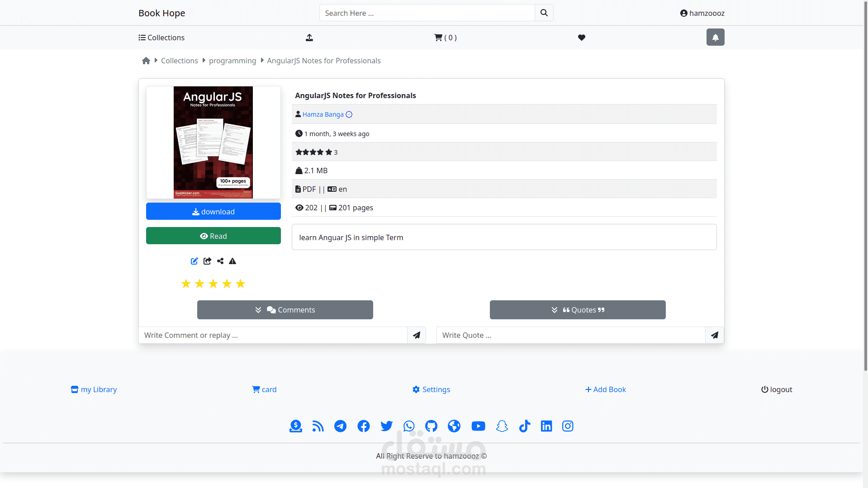Viewport: 868px width, 488px height.
Task: Open the YouTube icon
Action: click(479, 426)
